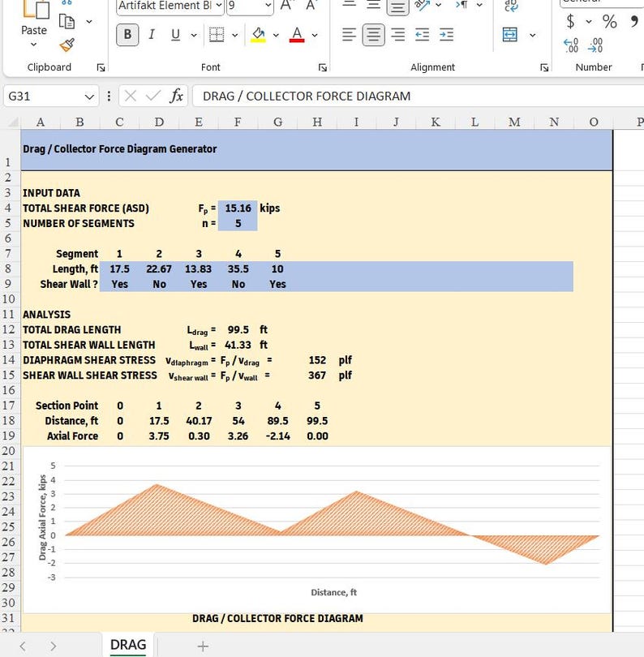Open the Font settings dialog launcher
Screen dimensions: 644x657
(323, 67)
